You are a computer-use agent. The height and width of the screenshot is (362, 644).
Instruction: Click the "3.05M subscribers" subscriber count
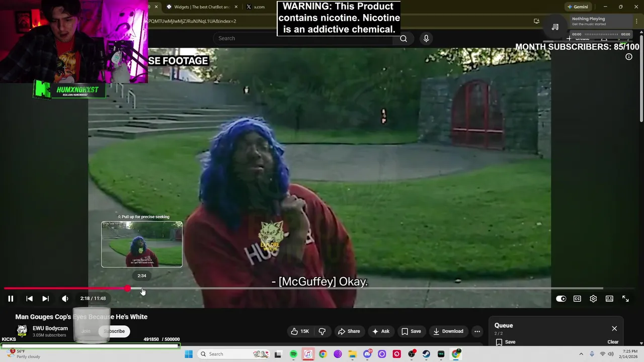coord(49,335)
